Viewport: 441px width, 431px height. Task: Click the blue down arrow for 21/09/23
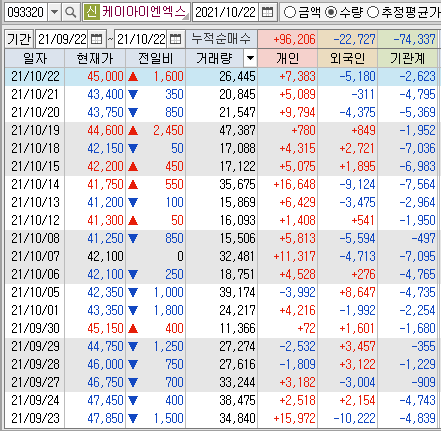point(133,418)
